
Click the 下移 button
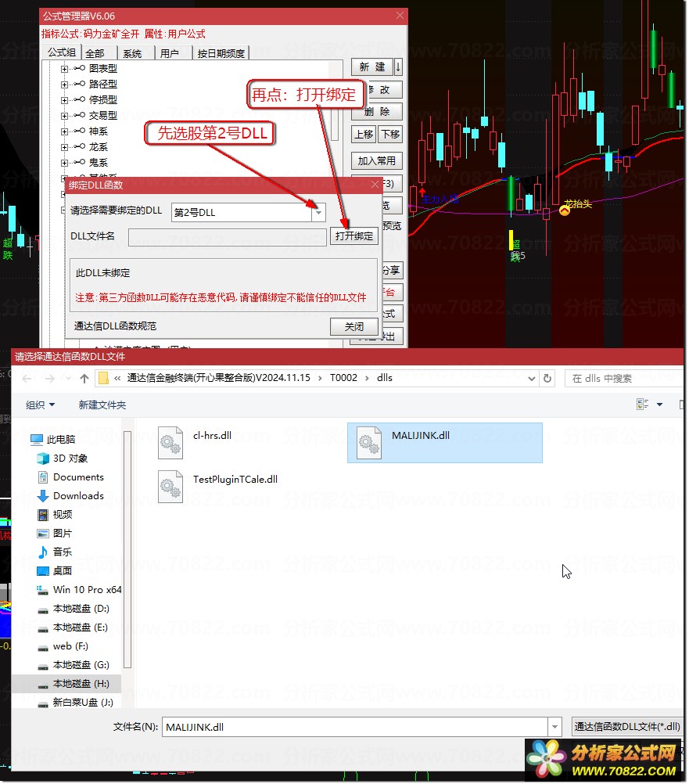[x=390, y=135]
